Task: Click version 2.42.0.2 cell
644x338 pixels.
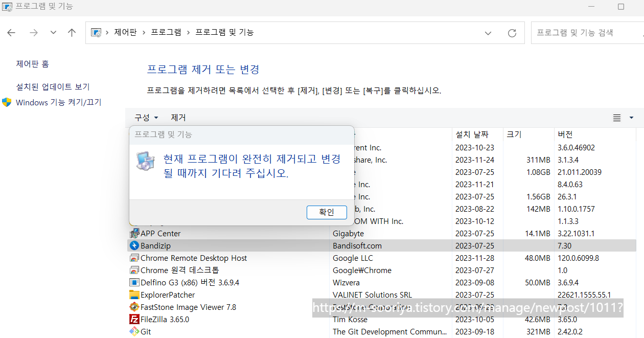Action: 570,332
